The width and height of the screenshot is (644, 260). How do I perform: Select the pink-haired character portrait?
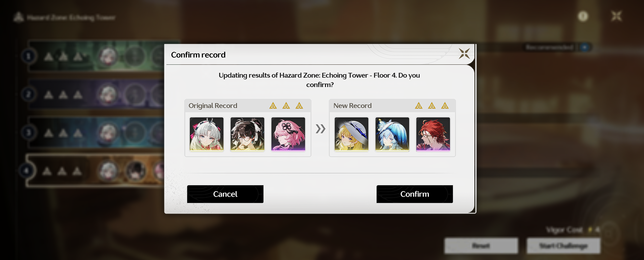point(288,134)
